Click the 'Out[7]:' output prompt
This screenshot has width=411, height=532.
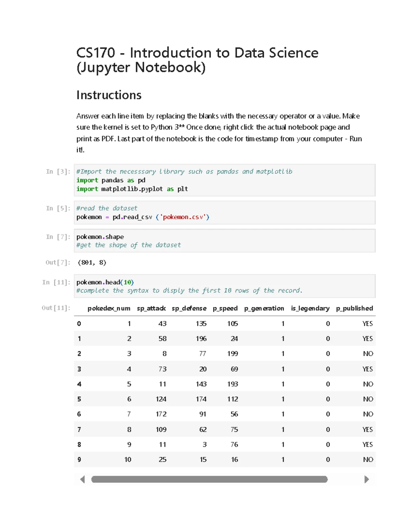(58, 262)
